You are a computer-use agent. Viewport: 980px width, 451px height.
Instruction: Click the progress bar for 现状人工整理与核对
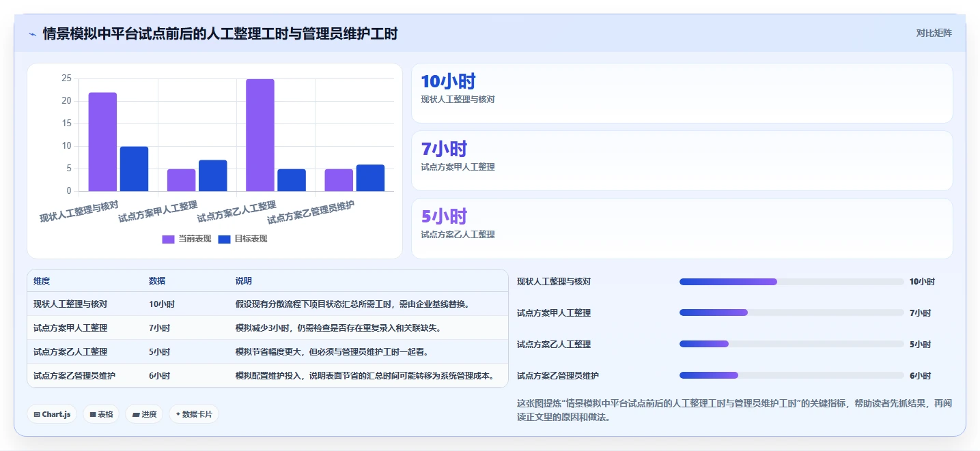[x=792, y=282]
